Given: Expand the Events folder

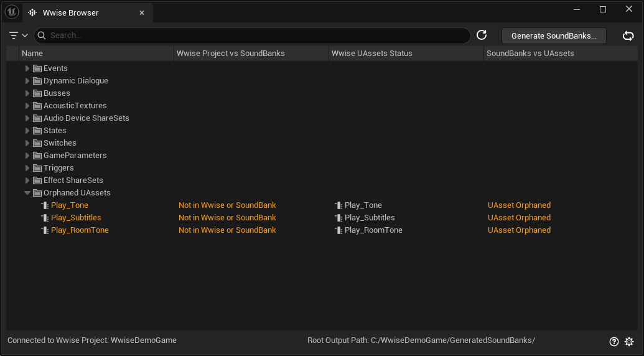Looking at the screenshot, I should [x=27, y=68].
